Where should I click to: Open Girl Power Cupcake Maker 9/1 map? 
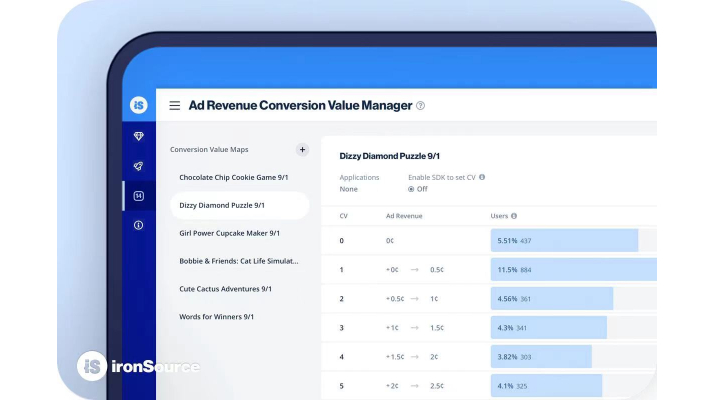pyautogui.click(x=229, y=233)
